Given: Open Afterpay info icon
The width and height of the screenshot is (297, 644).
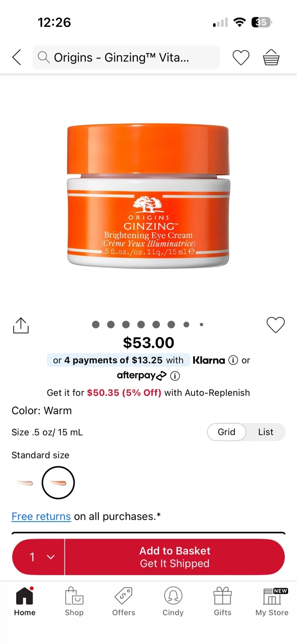Looking at the screenshot, I should coord(175,376).
